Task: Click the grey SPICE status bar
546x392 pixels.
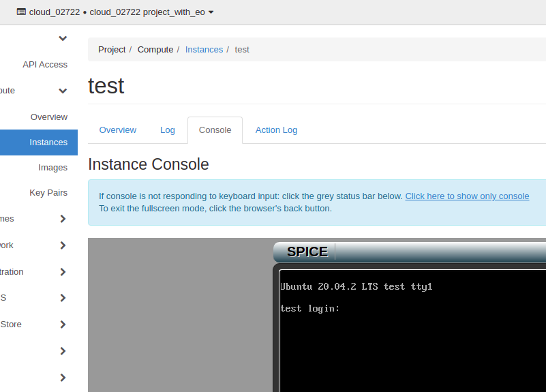Action: coord(436,252)
